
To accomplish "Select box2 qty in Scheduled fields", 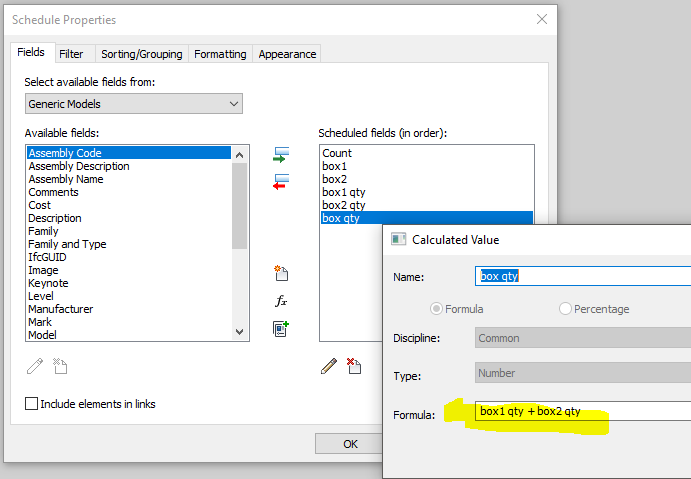I will tap(427, 205).
